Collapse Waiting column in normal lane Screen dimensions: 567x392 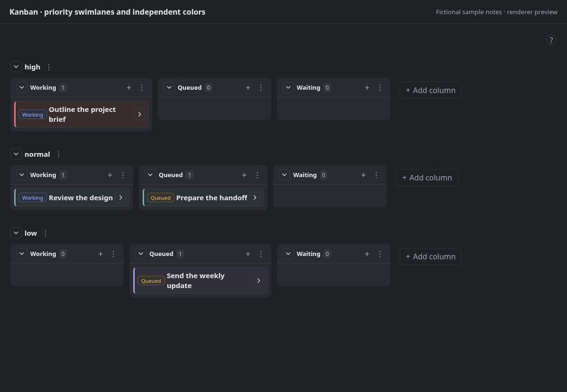coord(284,175)
